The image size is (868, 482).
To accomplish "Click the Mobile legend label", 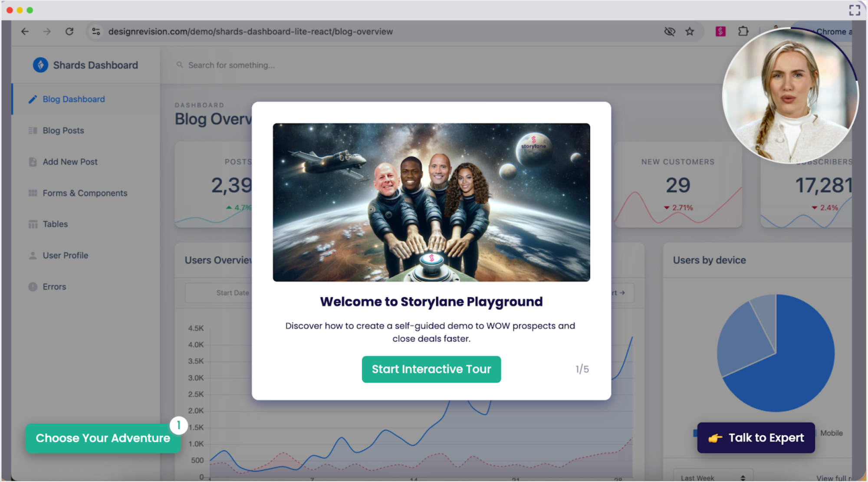I will pyautogui.click(x=831, y=433).
